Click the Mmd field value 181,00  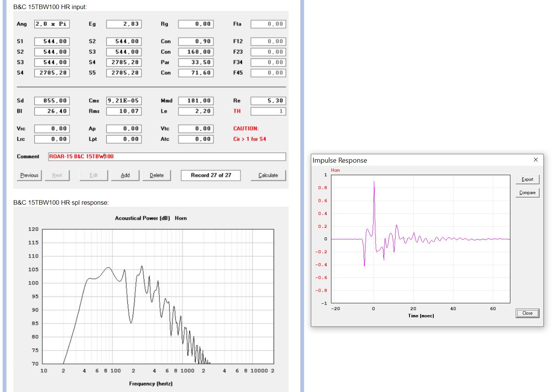[x=196, y=101]
